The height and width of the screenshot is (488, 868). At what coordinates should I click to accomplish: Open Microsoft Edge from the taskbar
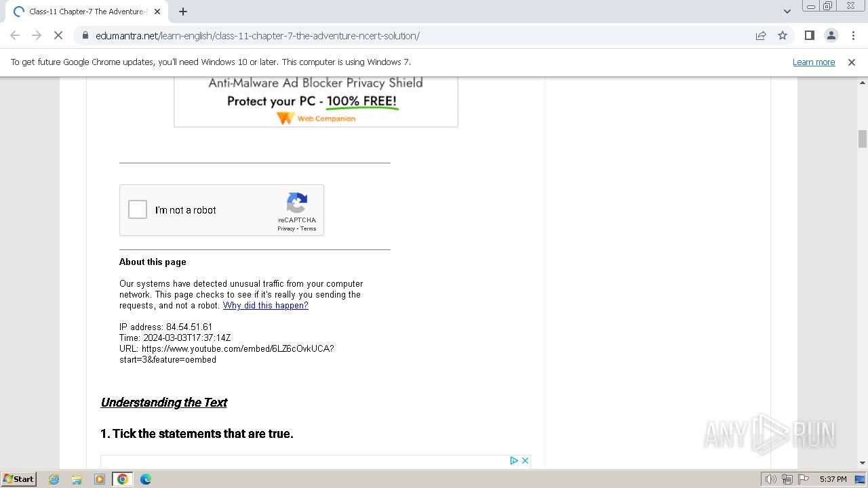pos(146,479)
